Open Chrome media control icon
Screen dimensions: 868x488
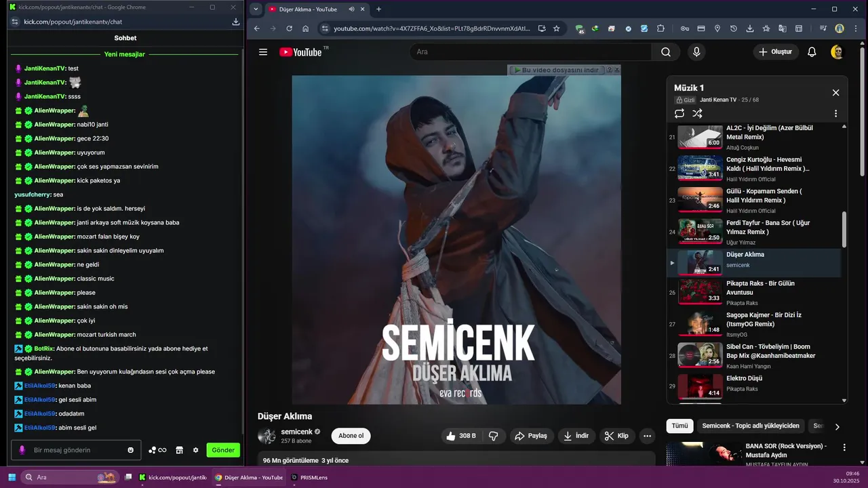823,28
